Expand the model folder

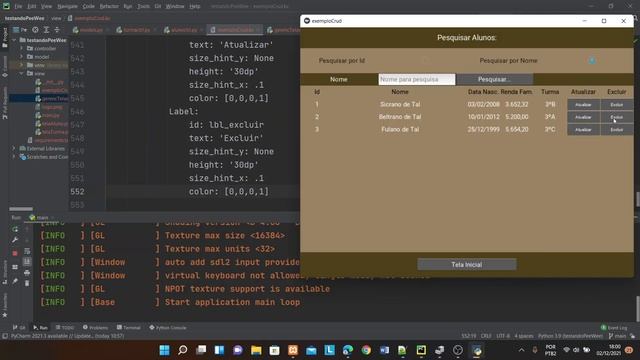click(x=21, y=57)
